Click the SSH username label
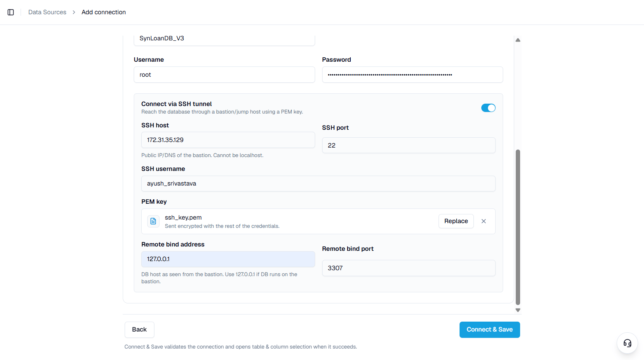This screenshot has width=644, height=360. (163, 169)
